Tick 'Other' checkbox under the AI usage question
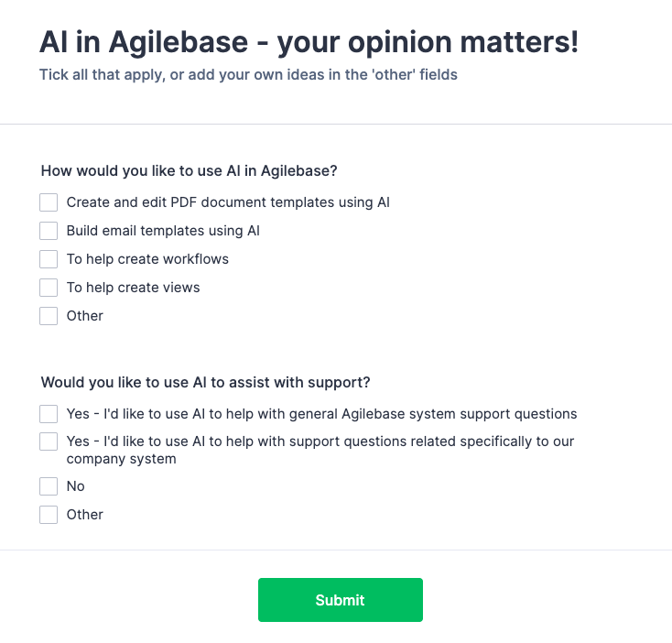 49,316
